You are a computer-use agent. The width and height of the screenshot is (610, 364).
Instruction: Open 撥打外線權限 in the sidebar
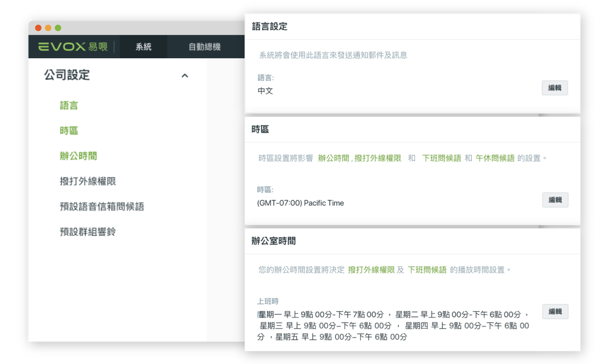point(88,181)
